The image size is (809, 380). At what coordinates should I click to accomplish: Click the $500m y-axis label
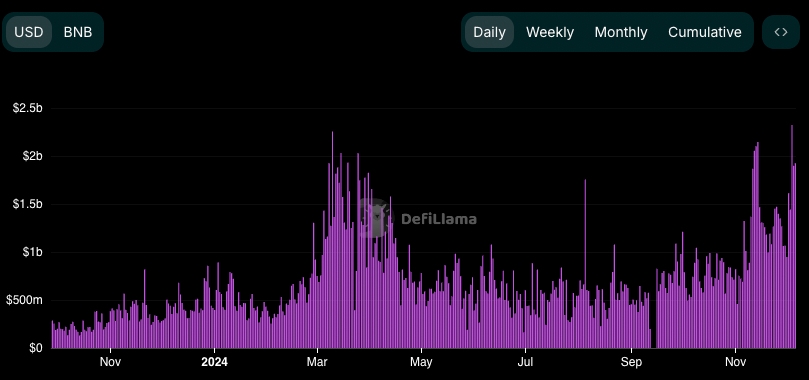[x=24, y=300]
